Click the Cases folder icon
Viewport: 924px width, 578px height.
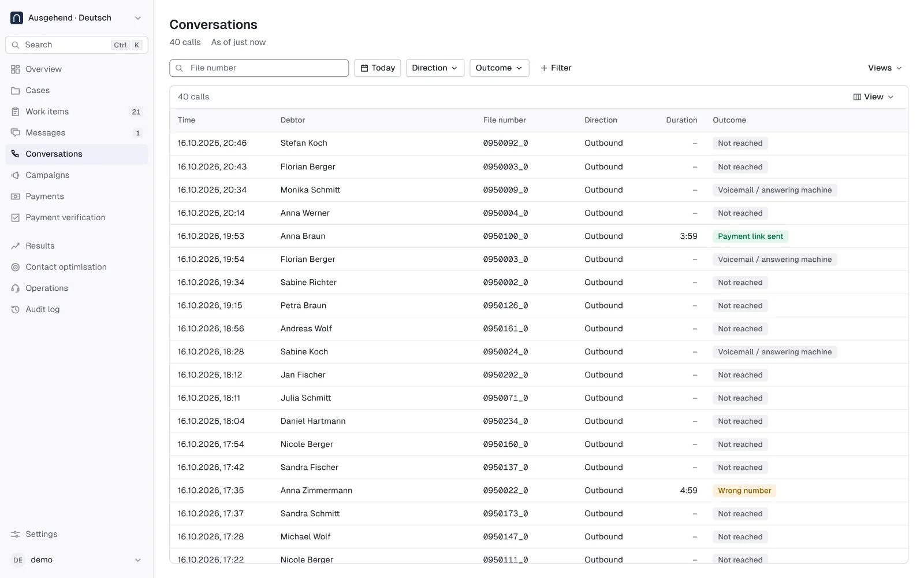[x=16, y=91]
